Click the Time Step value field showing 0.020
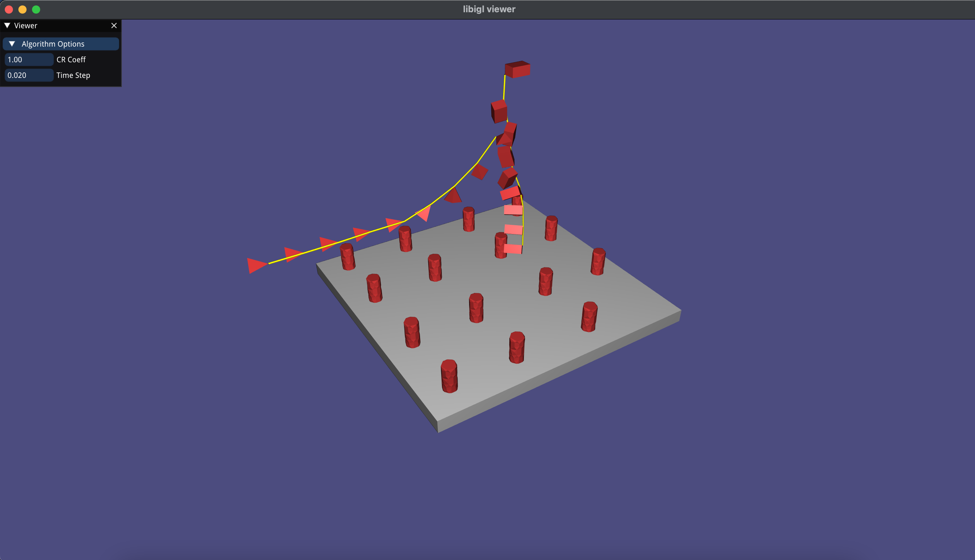The width and height of the screenshot is (975, 560). (29, 76)
